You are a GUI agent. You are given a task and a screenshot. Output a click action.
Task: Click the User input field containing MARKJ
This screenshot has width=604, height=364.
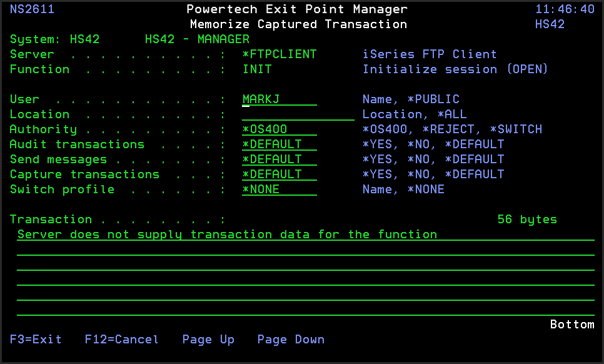pos(279,99)
